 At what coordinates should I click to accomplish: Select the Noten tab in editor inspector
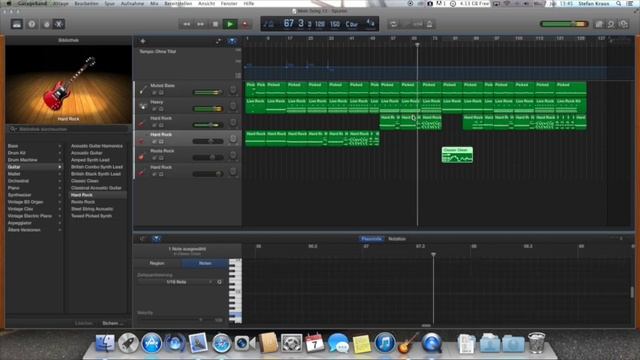pyautogui.click(x=205, y=263)
